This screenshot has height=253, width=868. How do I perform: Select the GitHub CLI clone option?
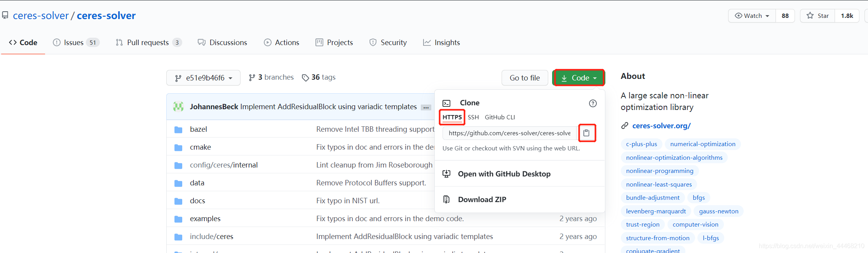tap(500, 117)
